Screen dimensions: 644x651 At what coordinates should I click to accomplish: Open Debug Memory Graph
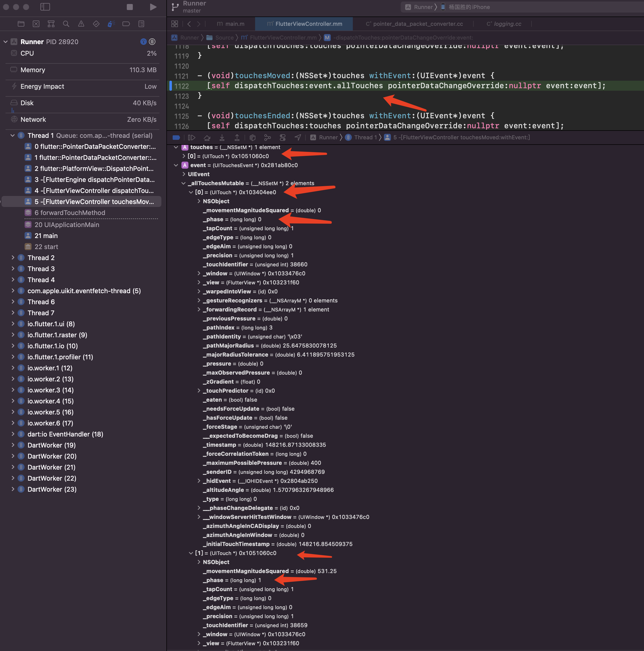click(268, 138)
